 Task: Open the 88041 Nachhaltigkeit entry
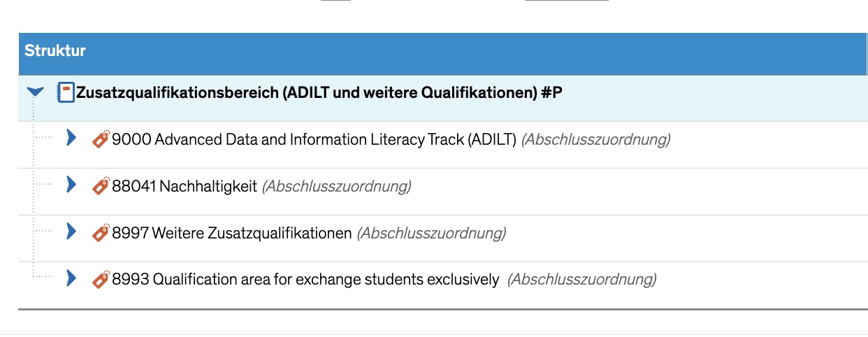coord(185,187)
